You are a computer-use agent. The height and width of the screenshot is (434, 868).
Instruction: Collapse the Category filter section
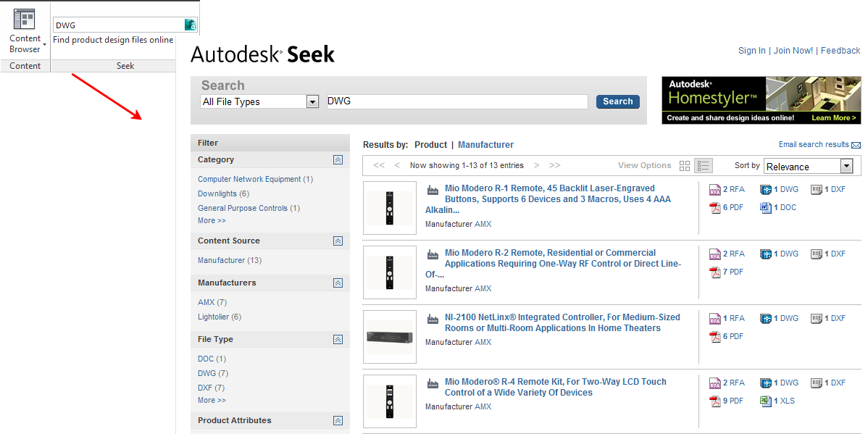click(338, 160)
